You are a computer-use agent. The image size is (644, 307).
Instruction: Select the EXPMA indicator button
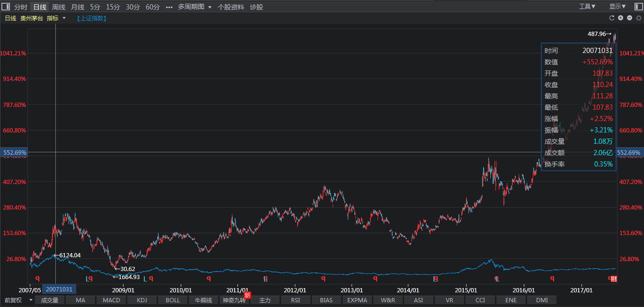[x=357, y=300]
